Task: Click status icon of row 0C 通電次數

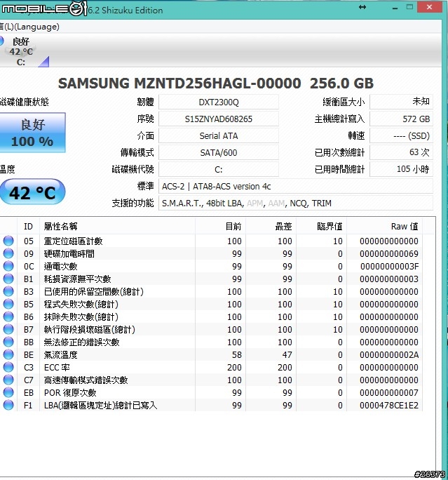Action: pos(8,266)
